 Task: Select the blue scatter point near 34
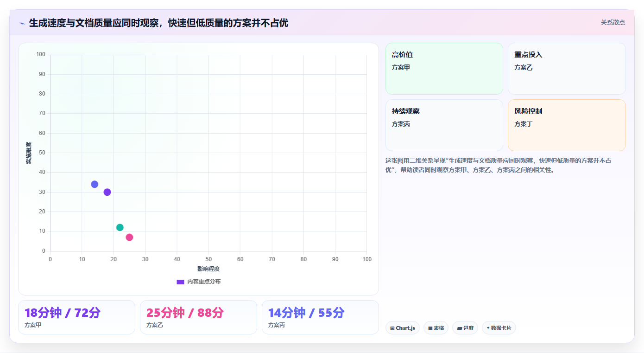pos(95,184)
